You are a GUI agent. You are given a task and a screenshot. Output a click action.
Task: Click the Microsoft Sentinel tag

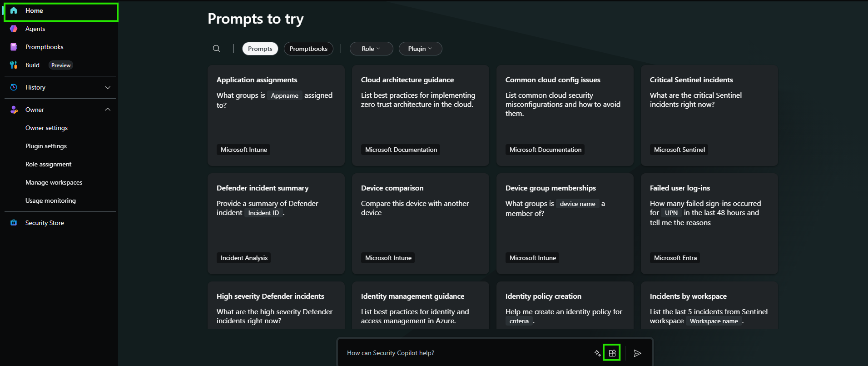point(680,150)
